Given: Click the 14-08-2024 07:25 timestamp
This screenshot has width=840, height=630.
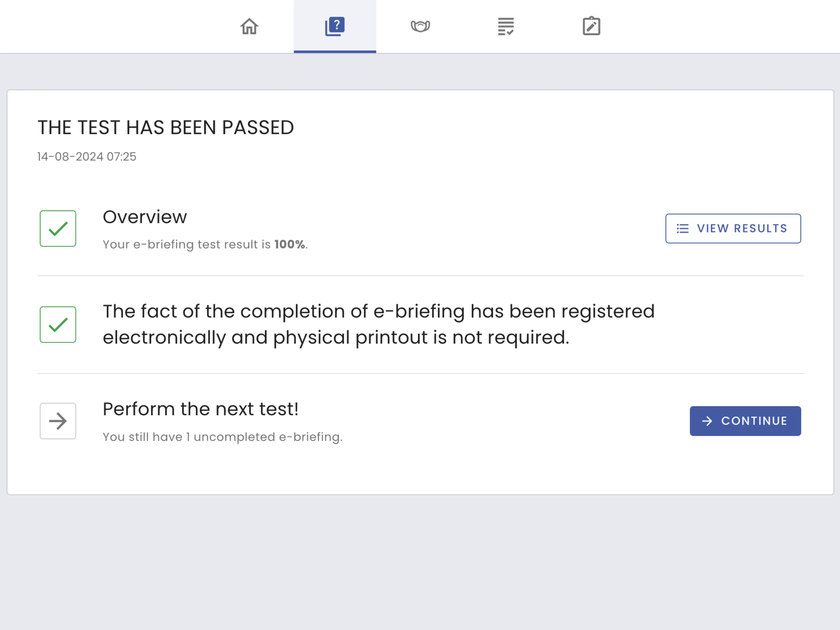Looking at the screenshot, I should tap(87, 157).
